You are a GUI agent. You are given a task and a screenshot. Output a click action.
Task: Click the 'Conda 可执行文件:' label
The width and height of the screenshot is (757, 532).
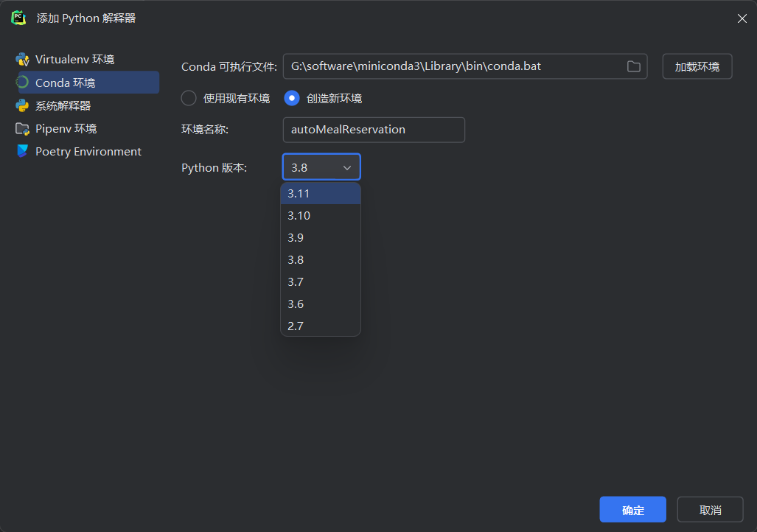coord(229,66)
